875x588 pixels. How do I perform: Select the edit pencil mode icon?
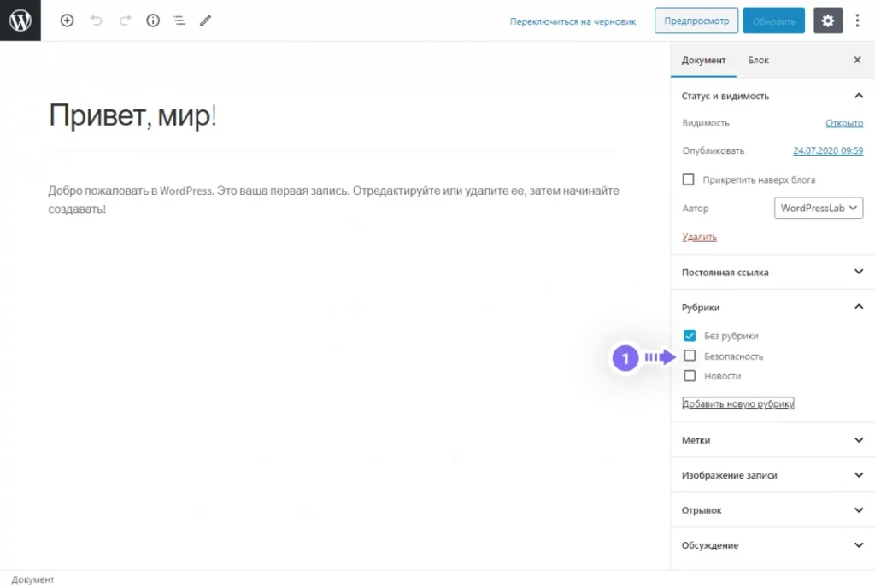pyautogui.click(x=205, y=21)
